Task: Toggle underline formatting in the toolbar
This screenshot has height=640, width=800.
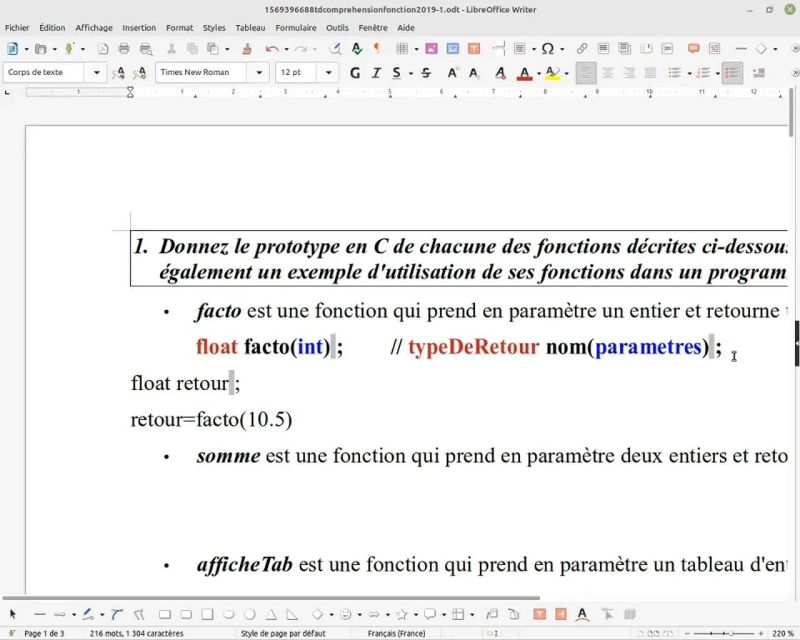Action: click(395, 72)
